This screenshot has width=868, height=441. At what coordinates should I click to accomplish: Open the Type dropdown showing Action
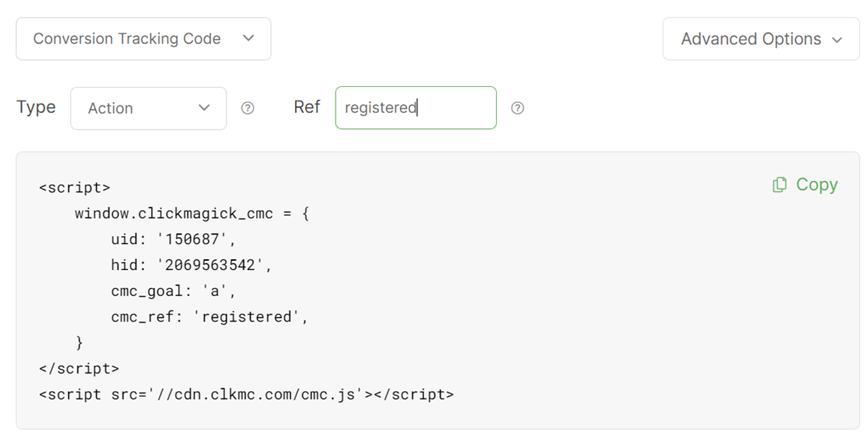148,108
